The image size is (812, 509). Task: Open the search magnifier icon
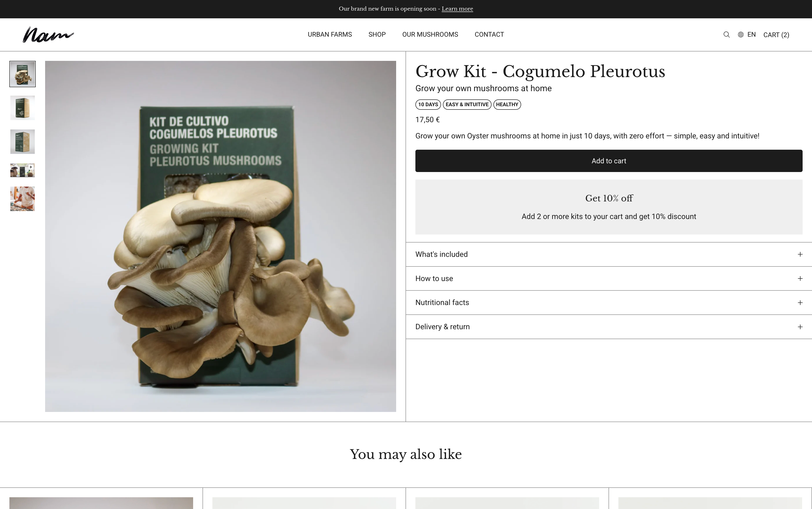(726, 35)
